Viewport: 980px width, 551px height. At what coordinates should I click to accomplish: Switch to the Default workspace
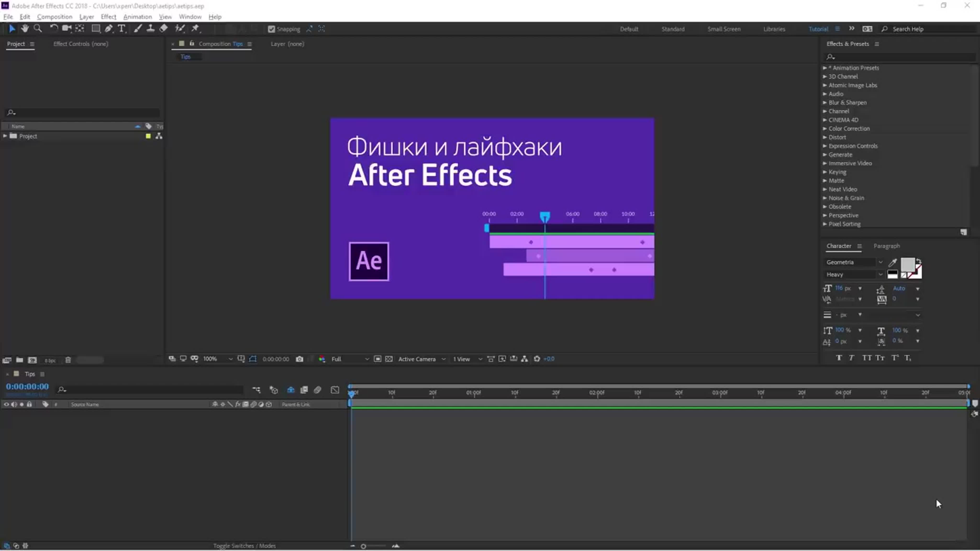tap(629, 29)
